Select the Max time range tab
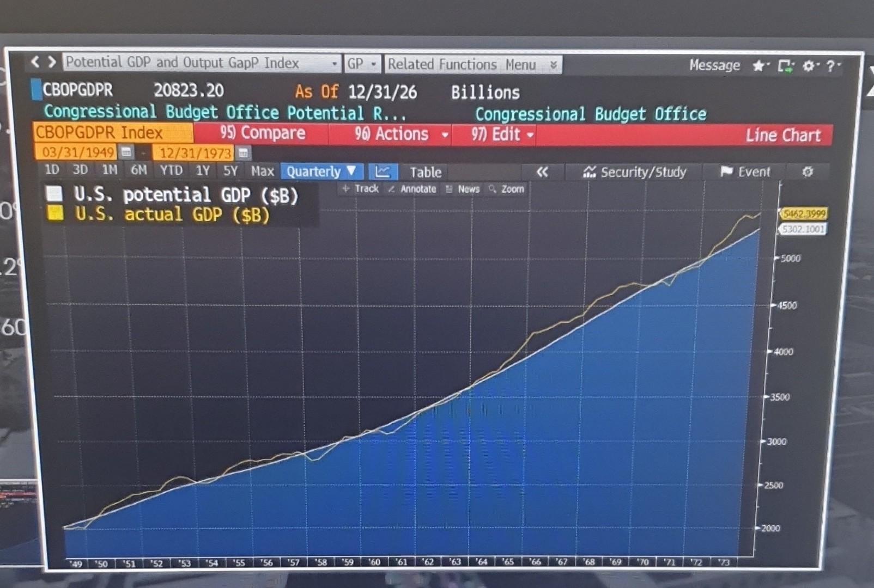This screenshot has height=588, width=874. (x=263, y=171)
